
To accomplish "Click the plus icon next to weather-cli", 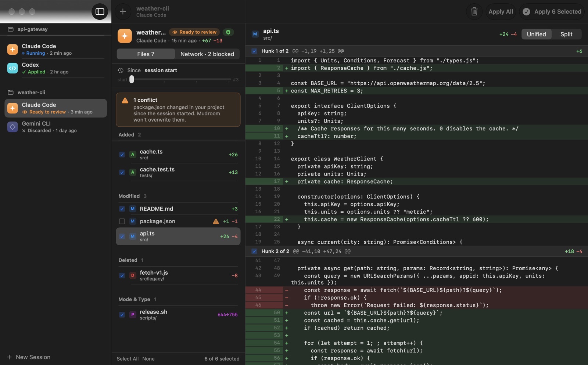I will pos(123,12).
